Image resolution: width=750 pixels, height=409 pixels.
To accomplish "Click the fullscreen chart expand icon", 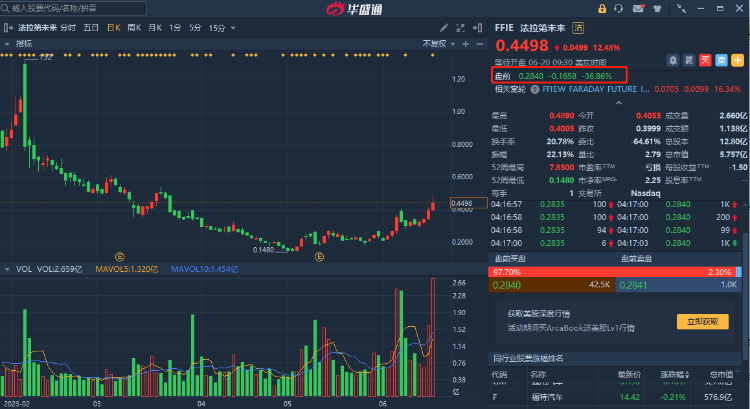I will coord(460,28).
